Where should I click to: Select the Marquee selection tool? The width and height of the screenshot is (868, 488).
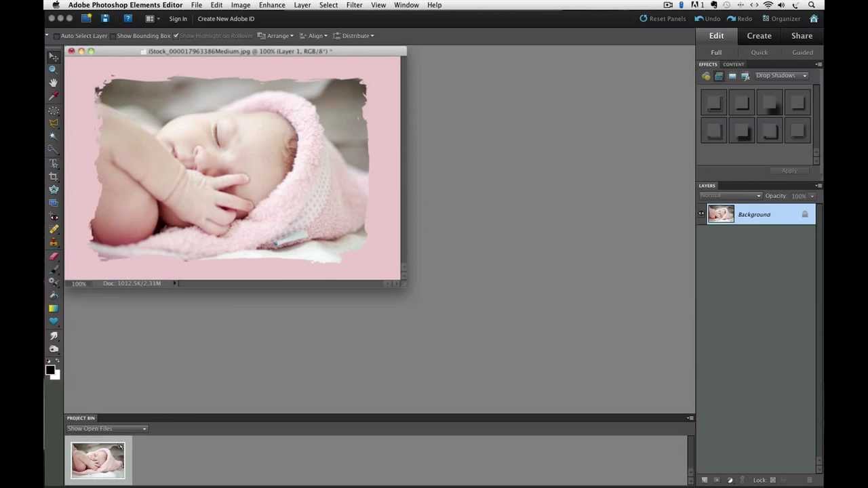54,110
